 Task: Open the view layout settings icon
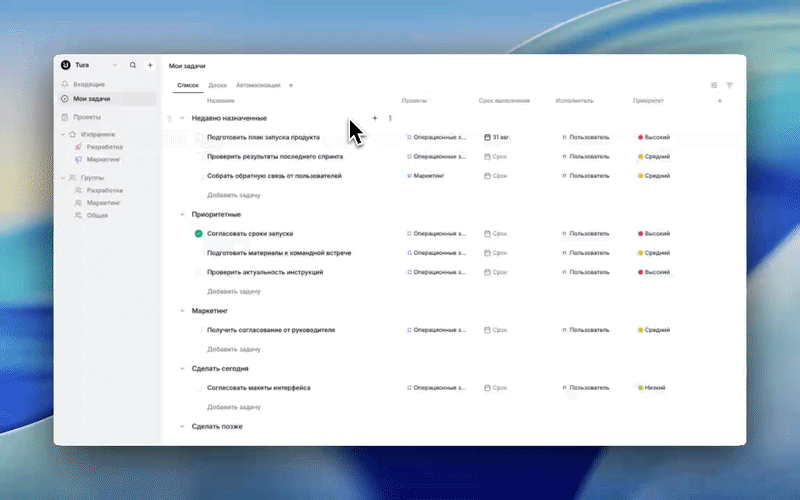tap(714, 85)
